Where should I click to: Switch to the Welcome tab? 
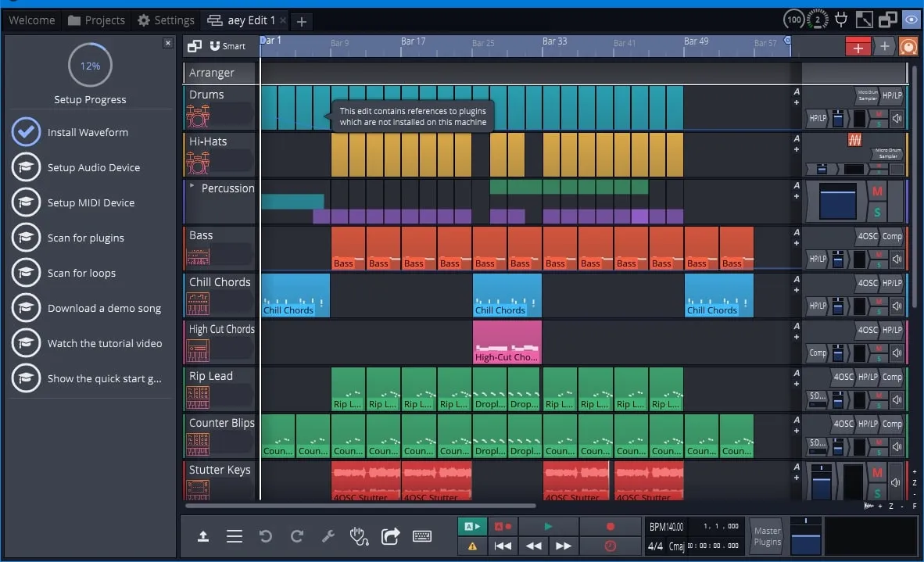coord(32,20)
